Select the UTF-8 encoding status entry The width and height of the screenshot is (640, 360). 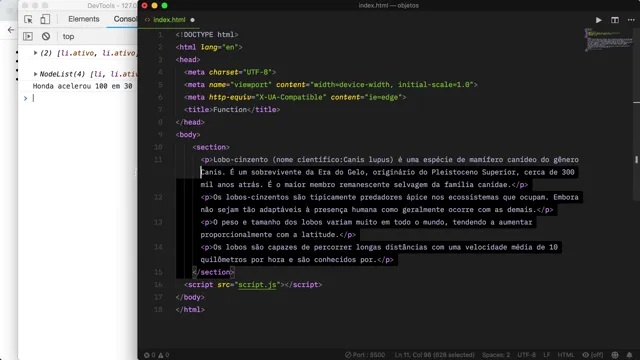pos(527,355)
